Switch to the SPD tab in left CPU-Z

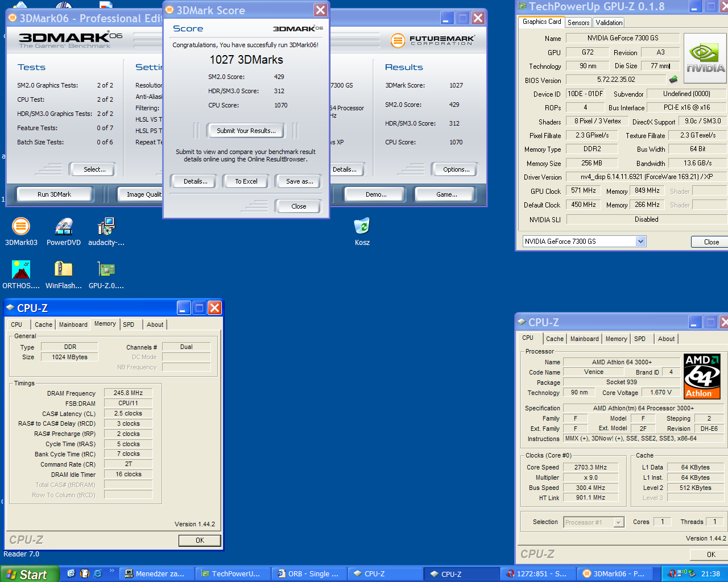[129, 325]
